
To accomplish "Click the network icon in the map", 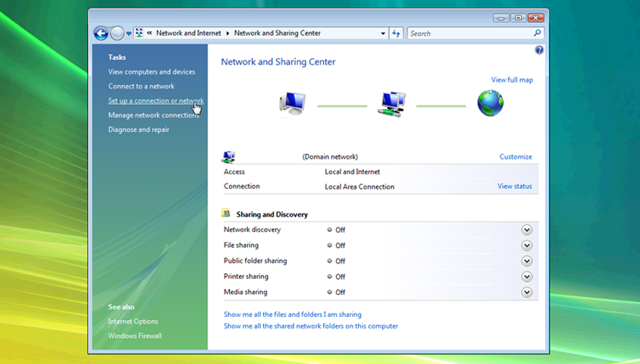I will point(391,104).
